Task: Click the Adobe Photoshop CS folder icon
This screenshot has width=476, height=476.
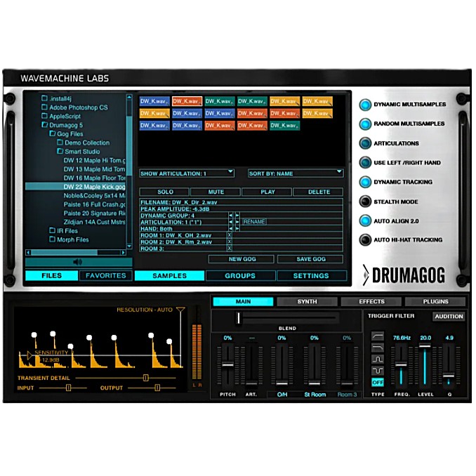Action: (x=44, y=107)
